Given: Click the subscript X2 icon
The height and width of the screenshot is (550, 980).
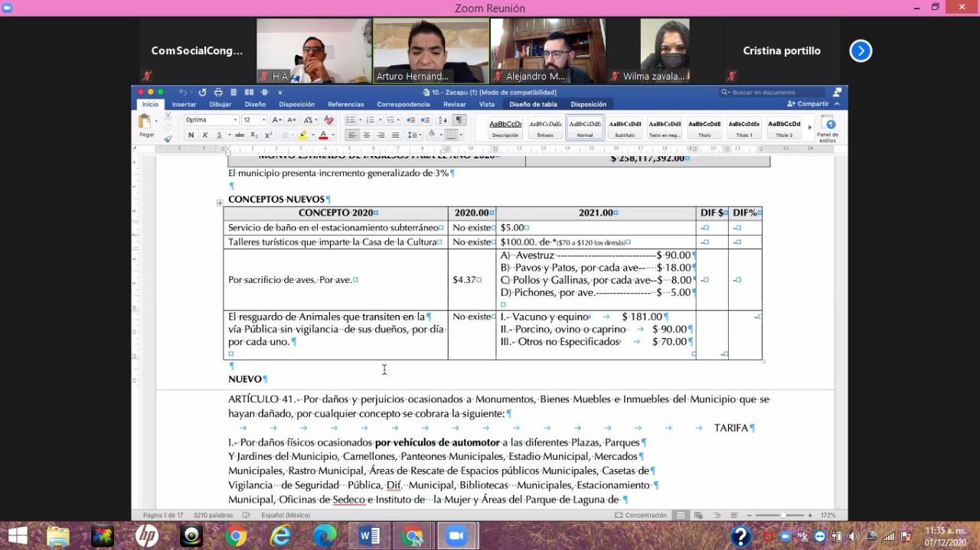Looking at the screenshot, I should click(x=255, y=135).
